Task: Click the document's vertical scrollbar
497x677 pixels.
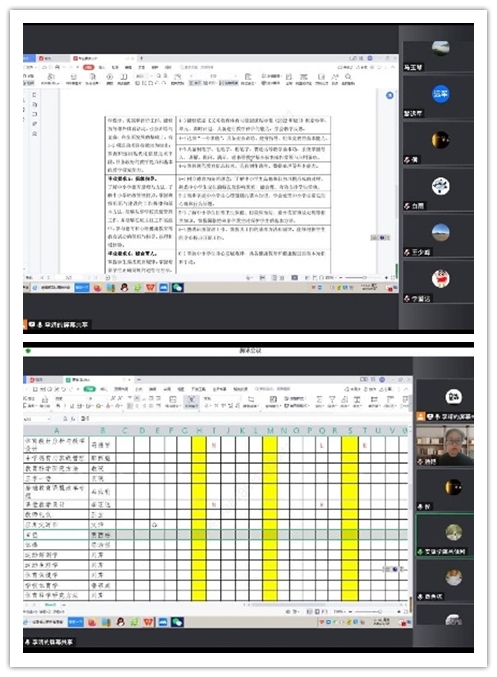Action: [396, 181]
